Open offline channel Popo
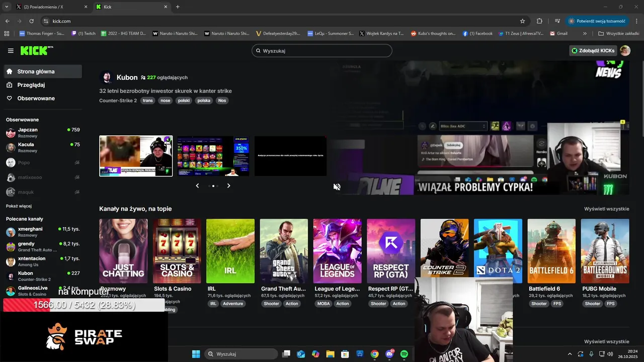This screenshot has width=644, height=362. [x=42, y=162]
